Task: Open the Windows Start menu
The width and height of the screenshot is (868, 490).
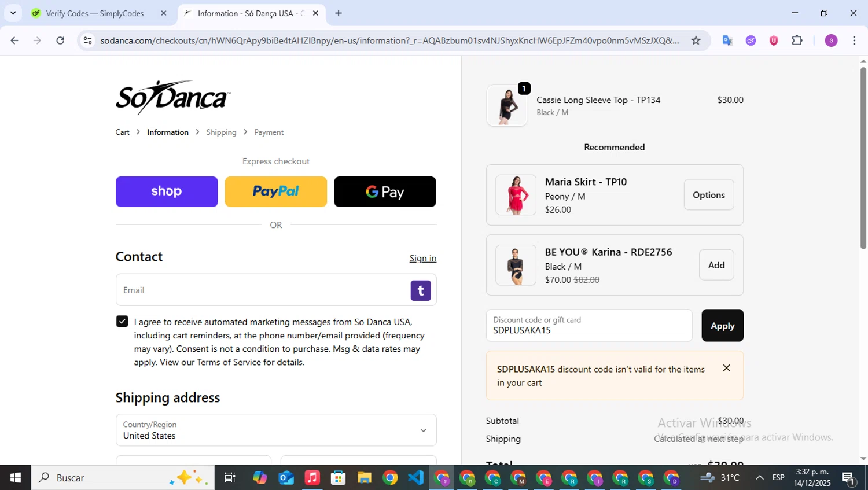Action: [x=16, y=478]
